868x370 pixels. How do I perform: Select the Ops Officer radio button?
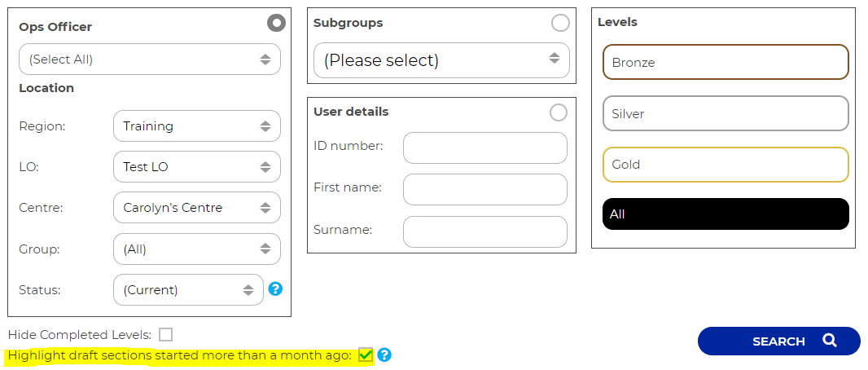click(x=277, y=23)
